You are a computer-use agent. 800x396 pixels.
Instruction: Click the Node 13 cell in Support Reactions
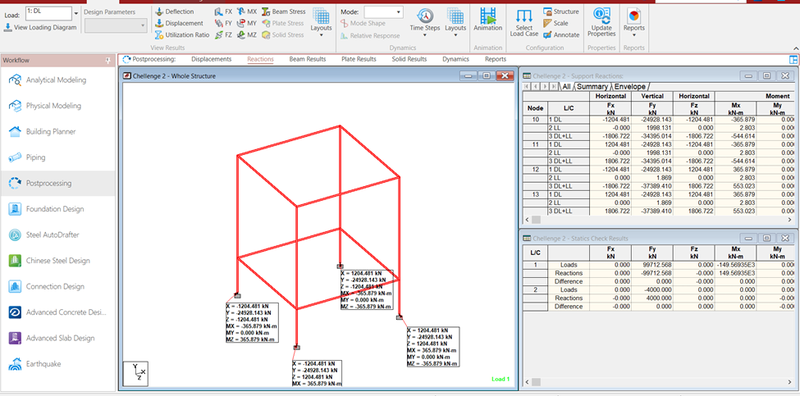(x=535, y=194)
